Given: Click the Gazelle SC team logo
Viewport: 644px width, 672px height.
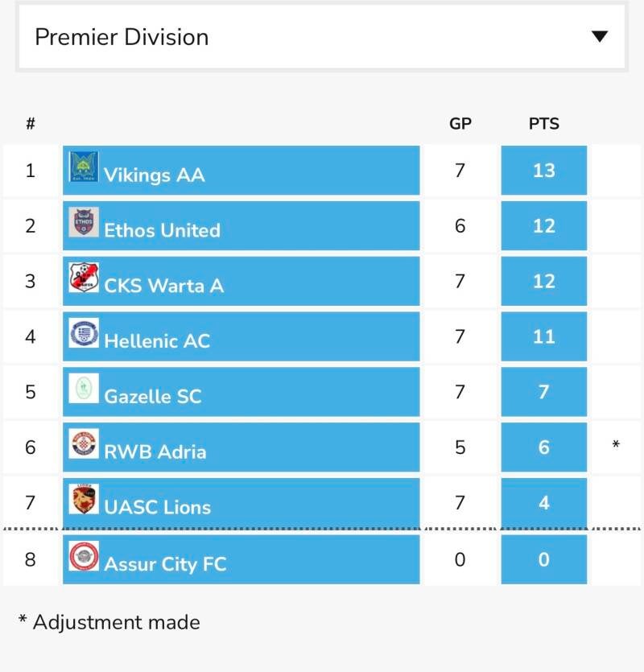Looking at the screenshot, I should coord(84,388).
